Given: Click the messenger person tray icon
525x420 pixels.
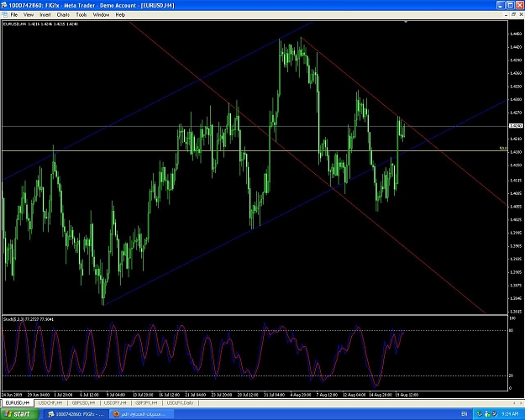Looking at the screenshot, I should [x=487, y=414].
